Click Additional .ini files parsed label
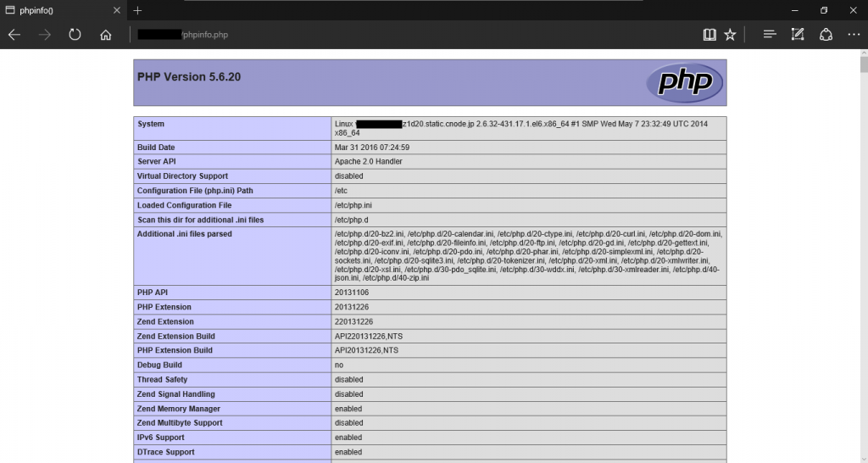 pos(184,234)
